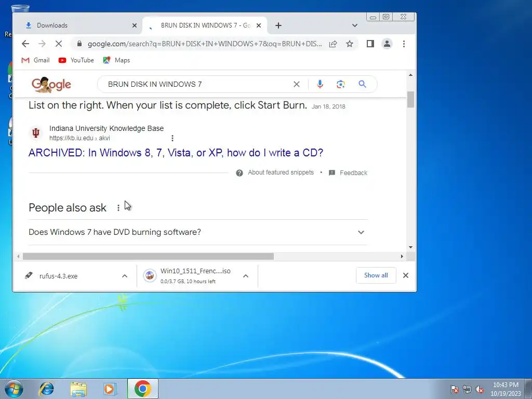Switch to the Downloads tab
Screen dimensions: 532x399
77,25
